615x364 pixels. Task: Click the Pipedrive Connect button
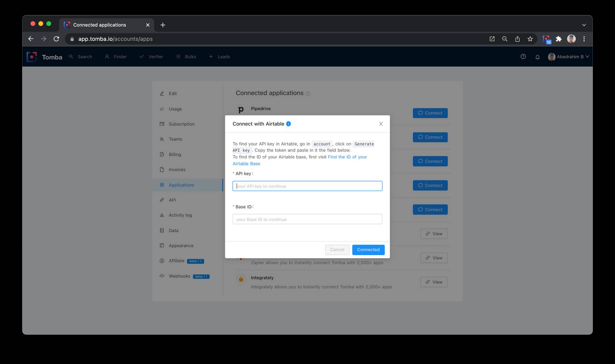[430, 113]
